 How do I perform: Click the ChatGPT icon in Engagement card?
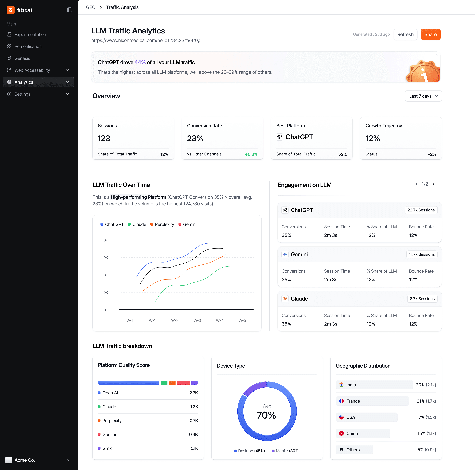(285, 210)
